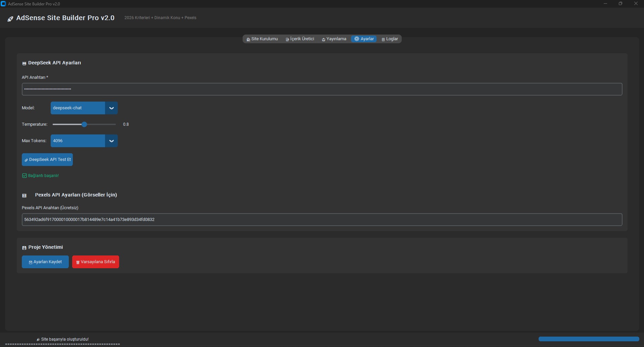Viewport: 644px width, 347px height.
Task: Click the DeepSeek API Anahtarı password field
Action: 322,89
